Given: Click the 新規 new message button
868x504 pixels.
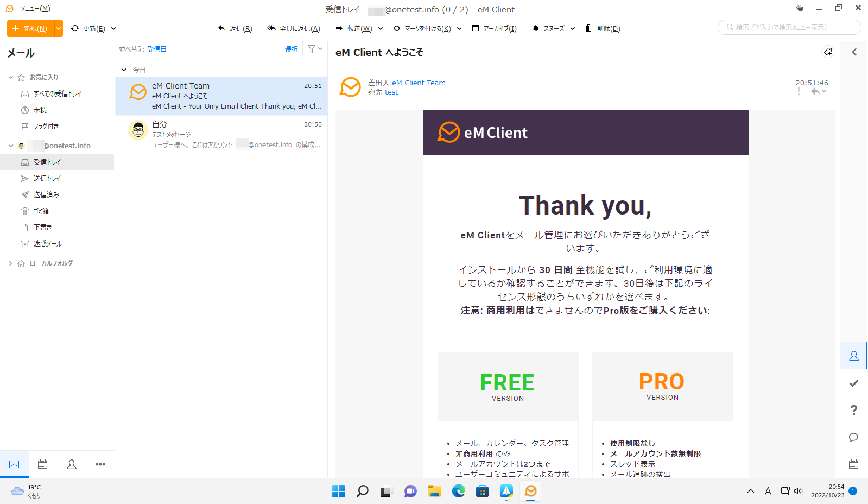Looking at the screenshot, I should (30, 28).
